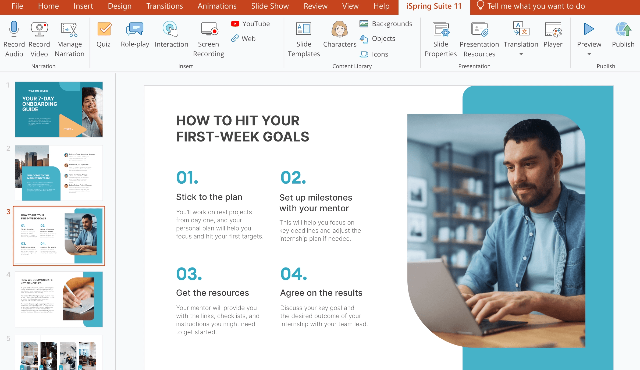Click the 'Get the resources' heading
The width and height of the screenshot is (640, 370).
(212, 293)
